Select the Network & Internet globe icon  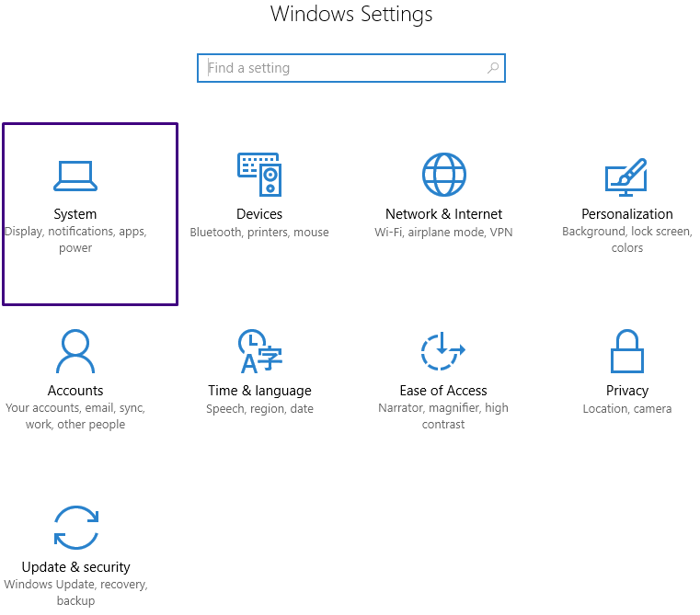pos(443,174)
